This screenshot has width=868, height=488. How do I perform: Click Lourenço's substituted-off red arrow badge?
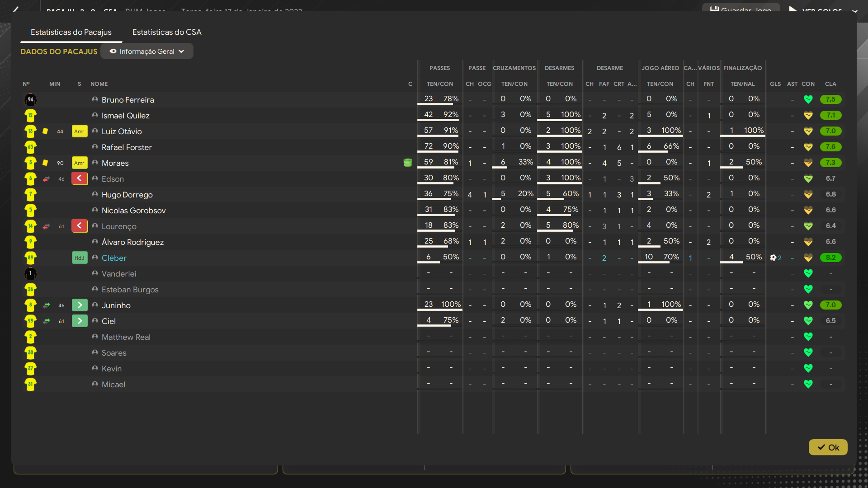tap(80, 226)
